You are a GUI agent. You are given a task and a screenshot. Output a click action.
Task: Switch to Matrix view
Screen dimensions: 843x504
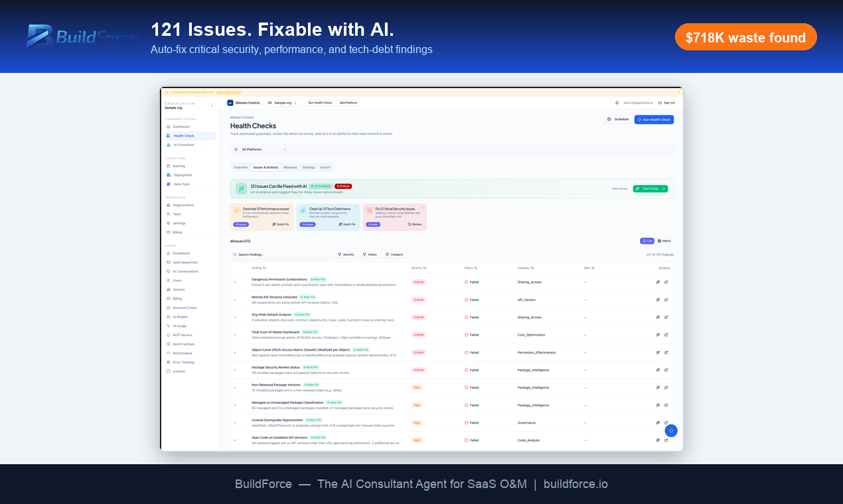pyautogui.click(x=664, y=241)
